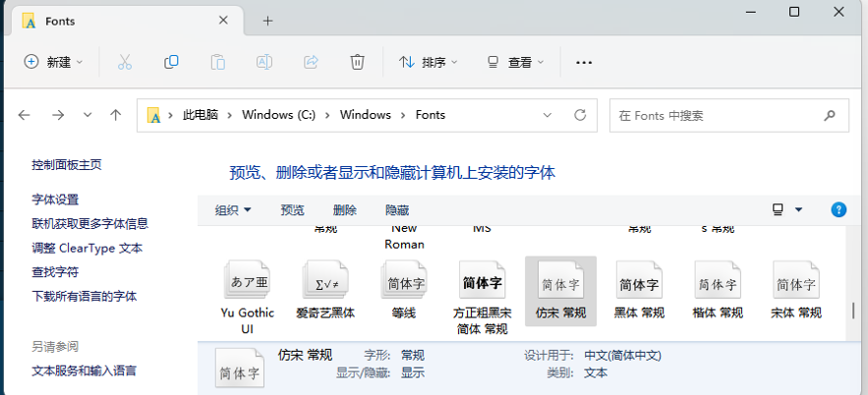This screenshot has width=868, height=395.
Task: Click 显示 value next to 显示/隐藏
Action: coord(413,372)
